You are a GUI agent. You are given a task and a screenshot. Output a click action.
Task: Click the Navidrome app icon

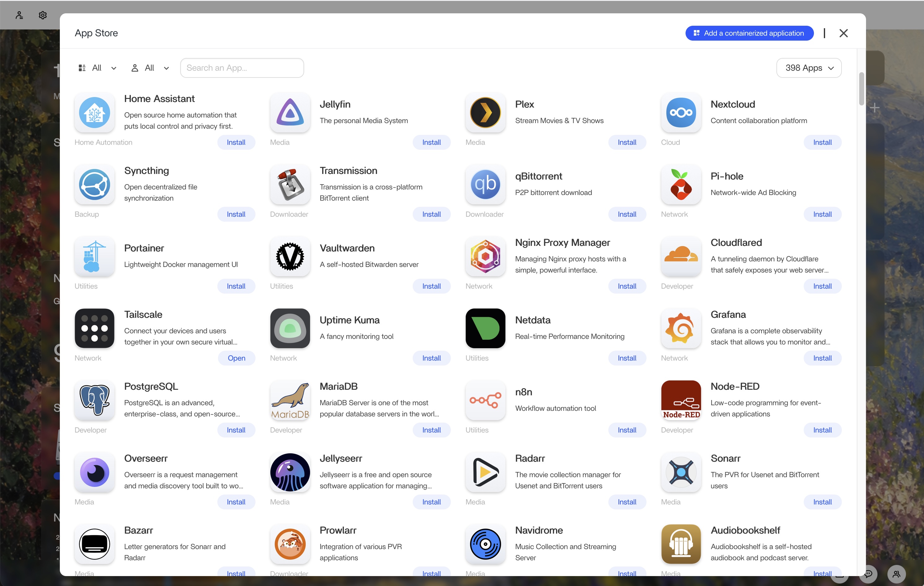pyautogui.click(x=485, y=544)
